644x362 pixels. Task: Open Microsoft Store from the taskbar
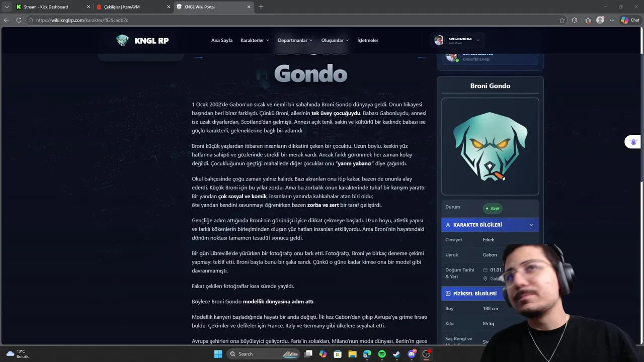338,354
